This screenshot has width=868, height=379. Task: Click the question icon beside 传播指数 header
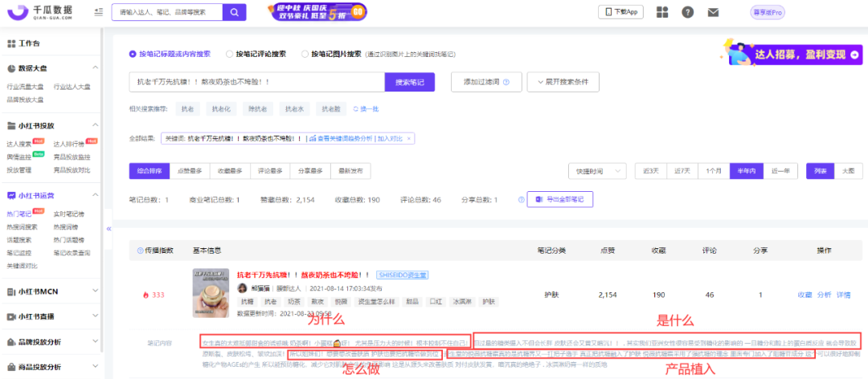(x=140, y=251)
